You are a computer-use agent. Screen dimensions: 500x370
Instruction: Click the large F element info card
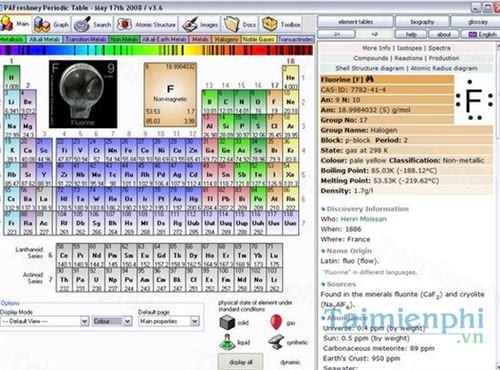[x=170, y=95]
